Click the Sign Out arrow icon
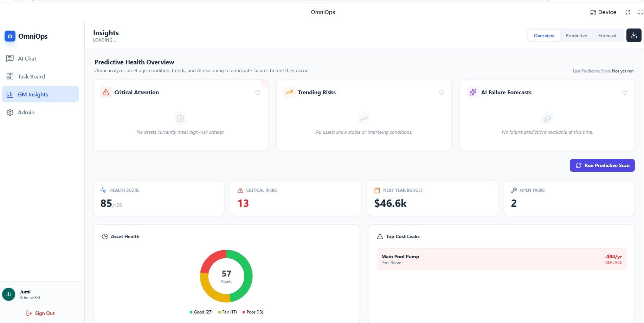Screen dimensions: 644x323 tap(29, 313)
